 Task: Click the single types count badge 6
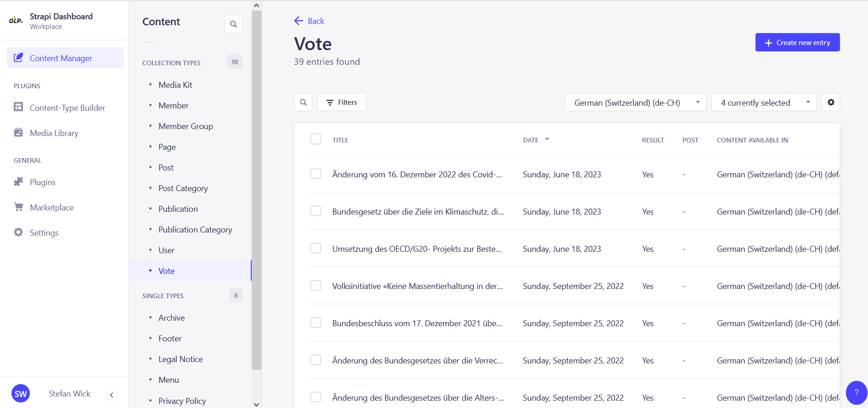[236, 295]
